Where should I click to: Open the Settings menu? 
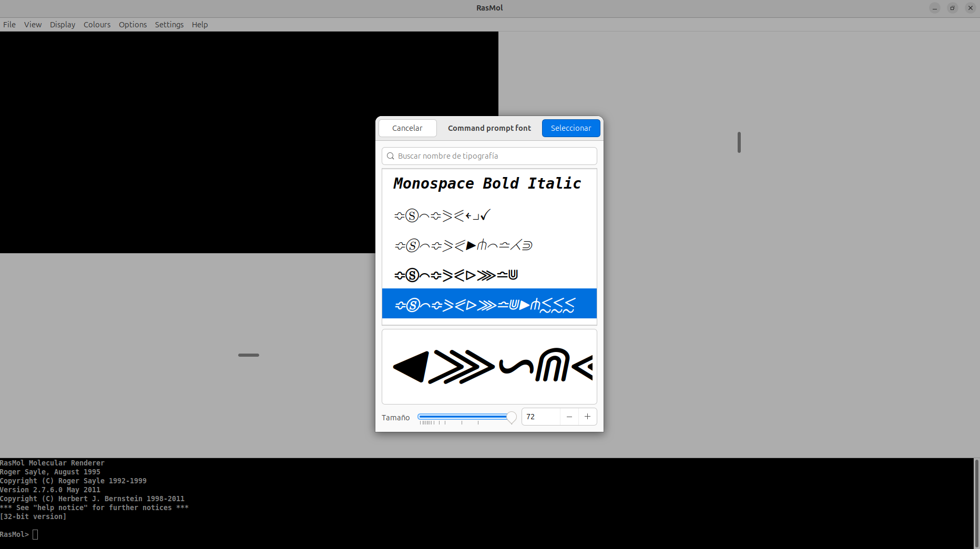click(x=169, y=25)
